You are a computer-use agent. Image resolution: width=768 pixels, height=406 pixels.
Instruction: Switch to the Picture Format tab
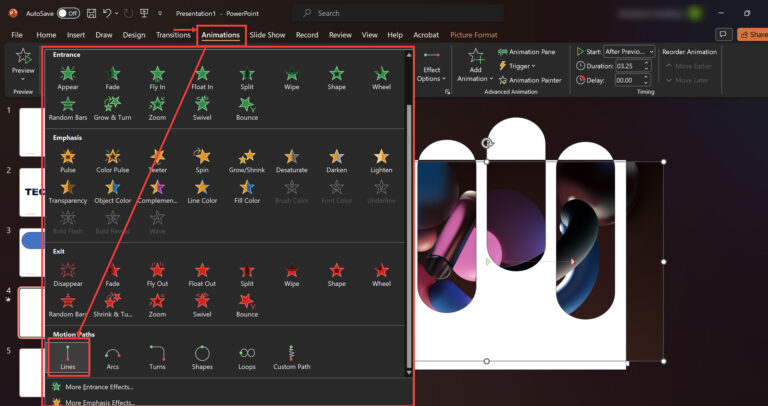(474, 35)
